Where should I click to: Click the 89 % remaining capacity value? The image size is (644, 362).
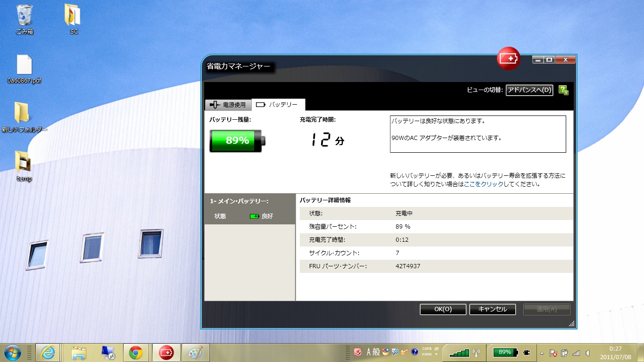pos(403,227)
